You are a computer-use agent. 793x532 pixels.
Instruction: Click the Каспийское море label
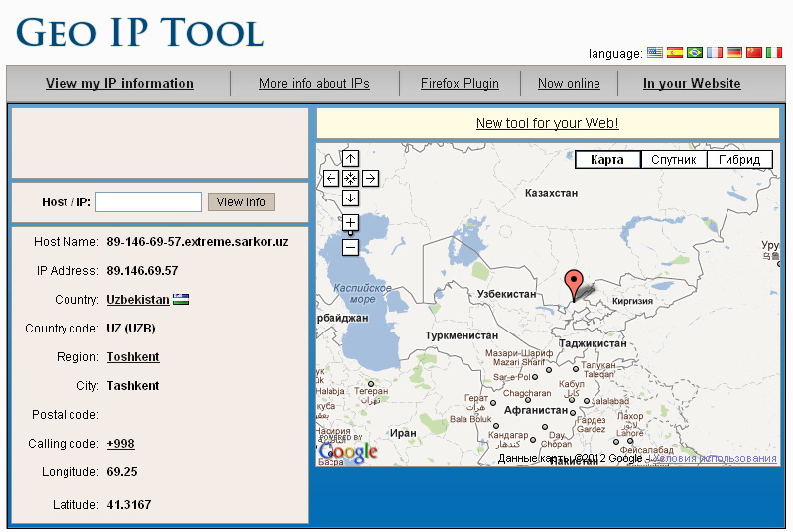(x=362, y=294)
